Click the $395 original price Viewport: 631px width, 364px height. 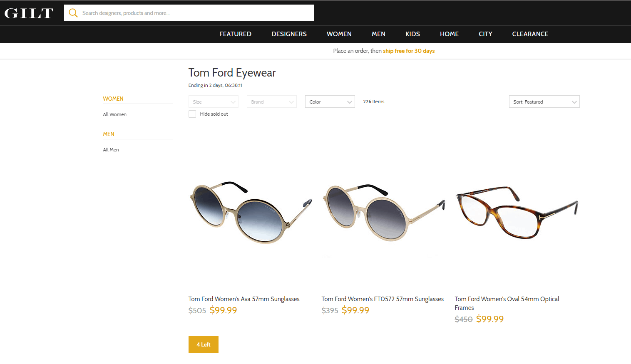[x=330, y=310]
